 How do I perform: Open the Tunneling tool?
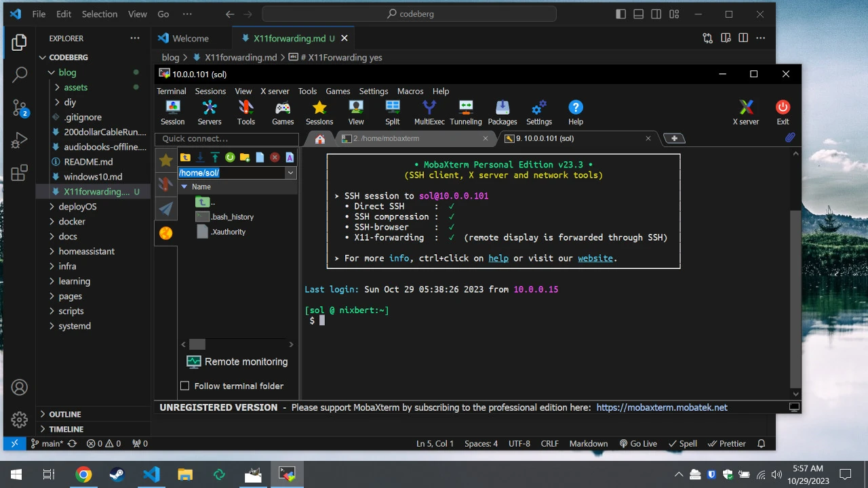(x=466, y=113)
